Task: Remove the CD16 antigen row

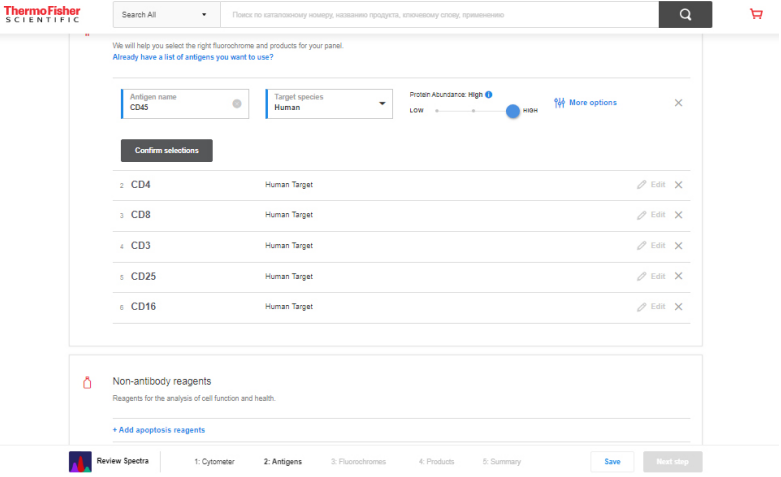Action: 678,307
